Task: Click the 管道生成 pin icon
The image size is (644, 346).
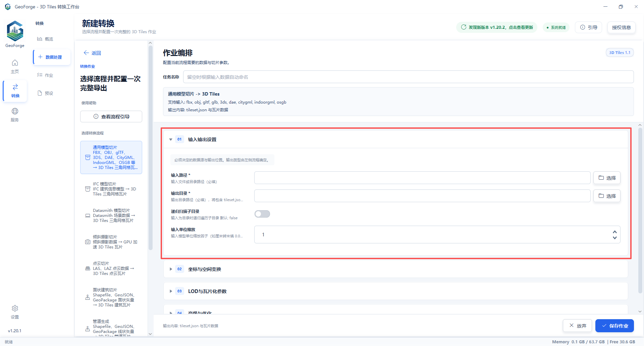Action: (x=88, y=329)
